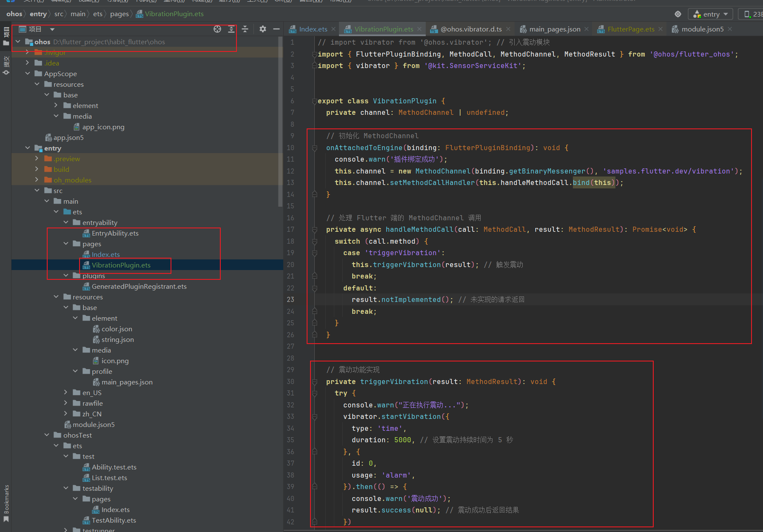This screenshot has width=763, height=532.
Task: Expand the .idea folder
Action: pyautogui.click(x=28, y=63)
